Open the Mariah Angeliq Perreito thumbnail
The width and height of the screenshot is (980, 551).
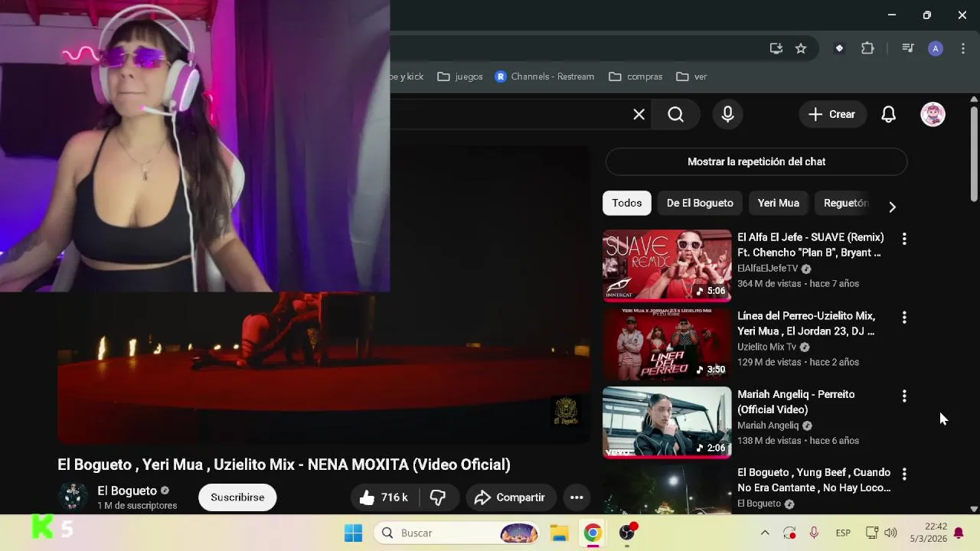click(667, 422)
